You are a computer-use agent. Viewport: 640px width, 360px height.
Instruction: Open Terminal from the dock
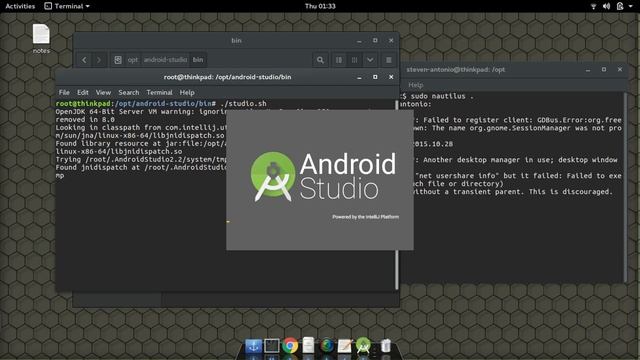point(271,346)
